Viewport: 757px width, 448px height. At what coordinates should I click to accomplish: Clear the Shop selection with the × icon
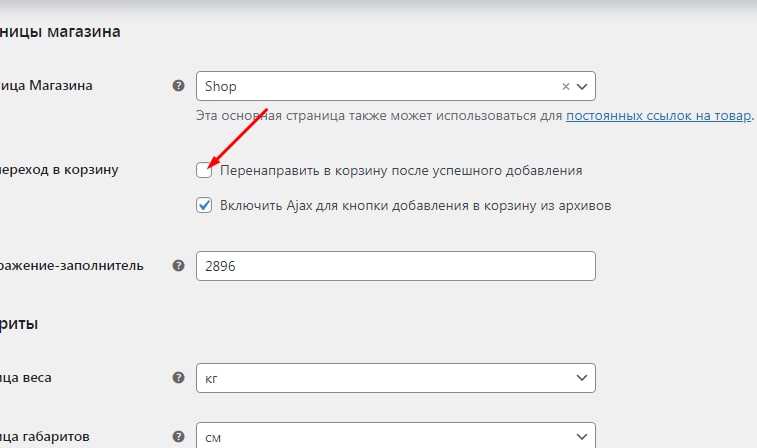click(565, 87)
